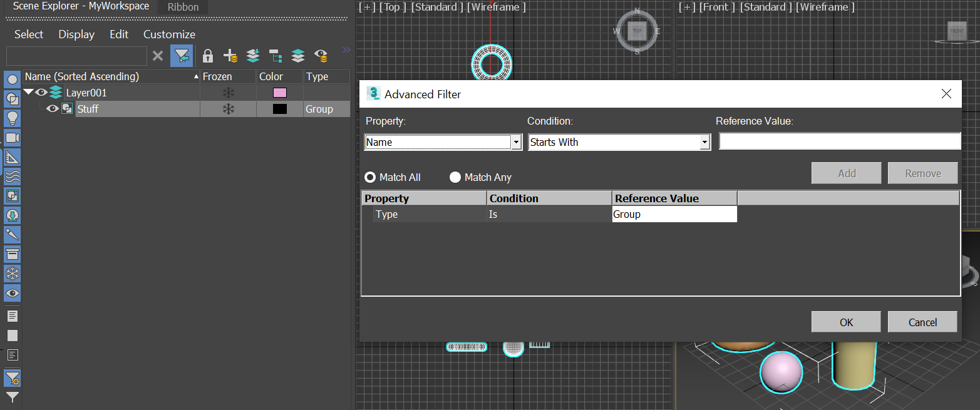Toggle the Display Geometry filter icon
980x410 pixels.
pyautogui.click(x=13, y=79)
